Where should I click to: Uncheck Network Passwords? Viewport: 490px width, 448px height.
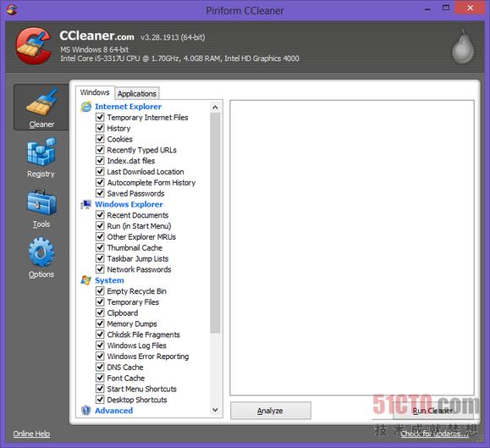(x=100, y=269)
